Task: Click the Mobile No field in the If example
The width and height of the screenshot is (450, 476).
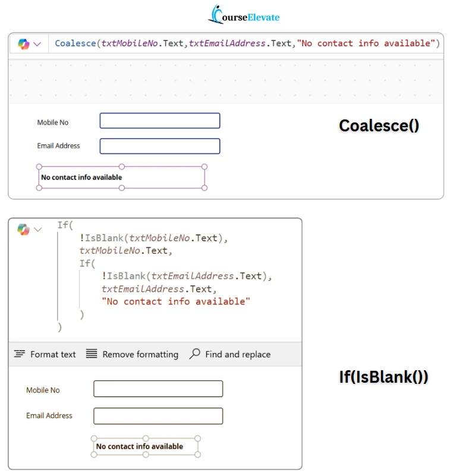Action: coord(158,389)
